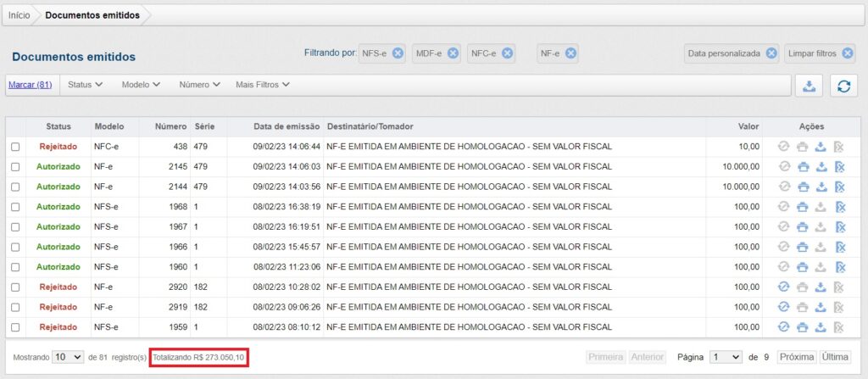Sort the table by Valor column
This screenshot has height=379, width=868.
[x=748, y=126]
